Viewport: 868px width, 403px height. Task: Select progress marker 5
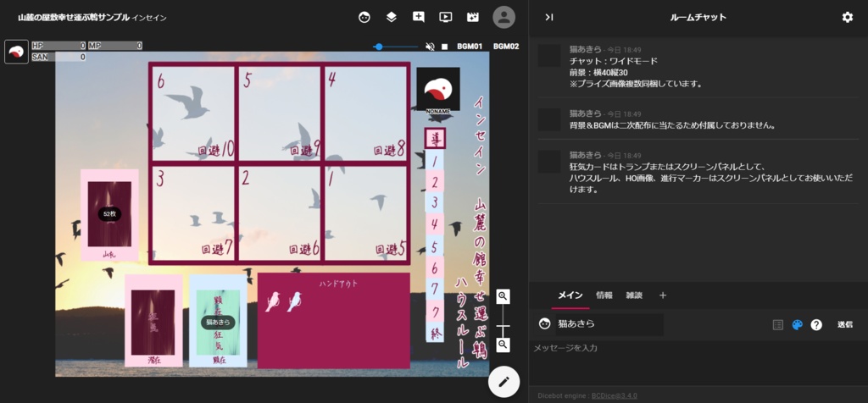435,246
